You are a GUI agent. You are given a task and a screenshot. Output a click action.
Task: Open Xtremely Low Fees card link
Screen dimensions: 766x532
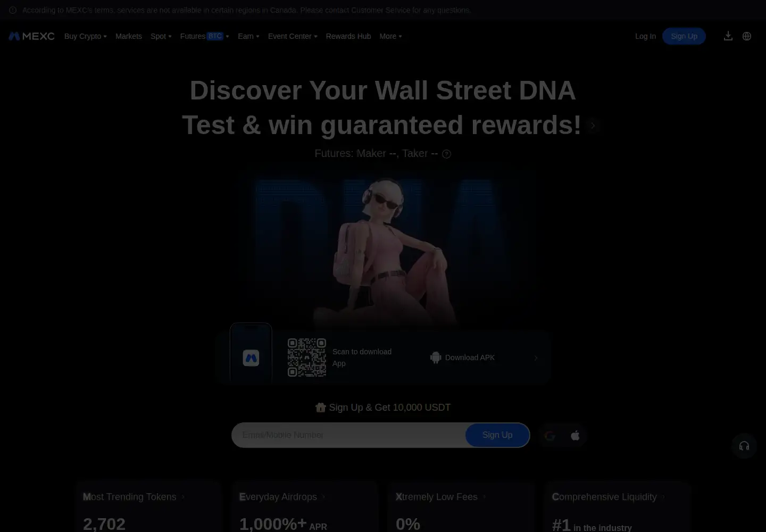point(440,497)
